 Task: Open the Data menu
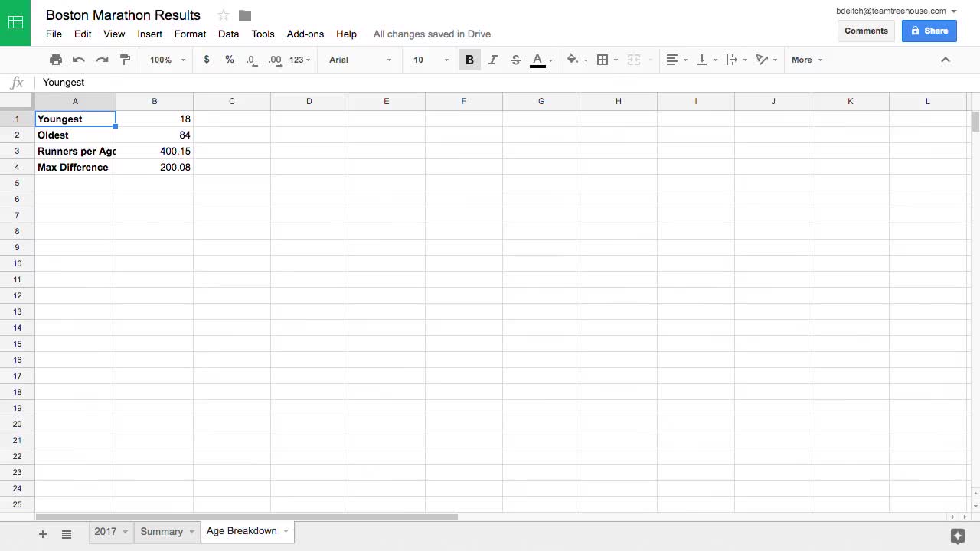point(228,34)
